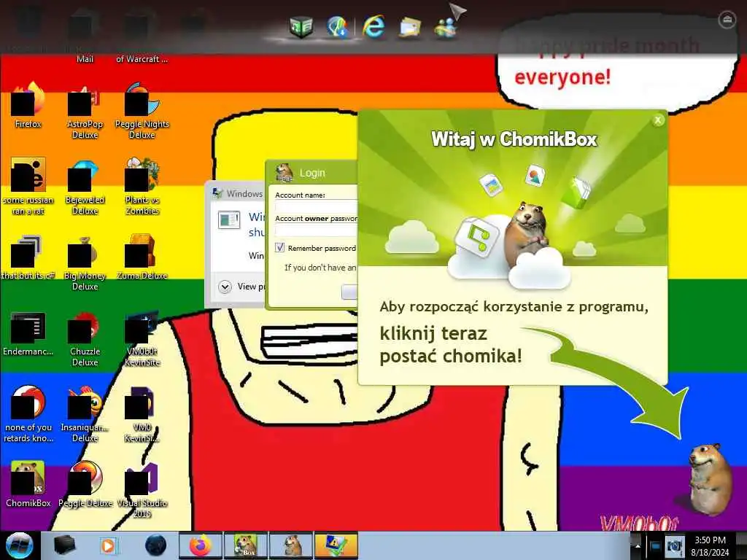Open the dark globe pinned taskbar icon
This screenshot has height=560, width=747.
155,545
